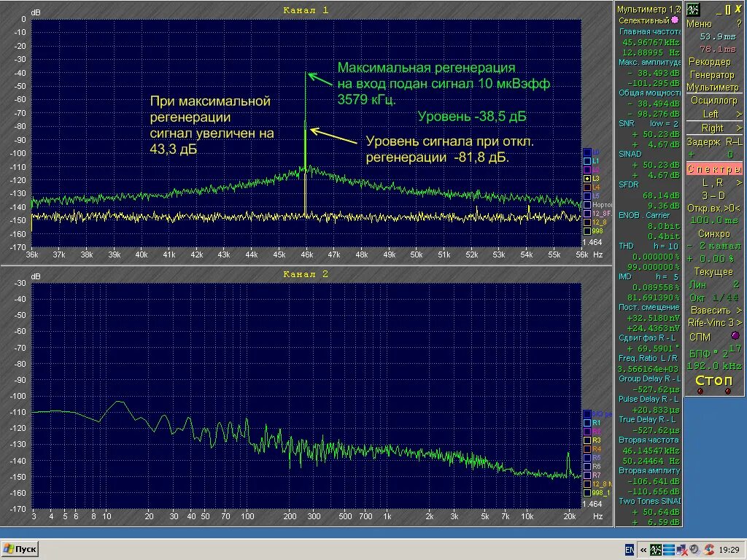The height and width of the screenshot is (560, 747).
Task: Click the right red Стоп indicator lamp
Action: [x=727, y=392]
